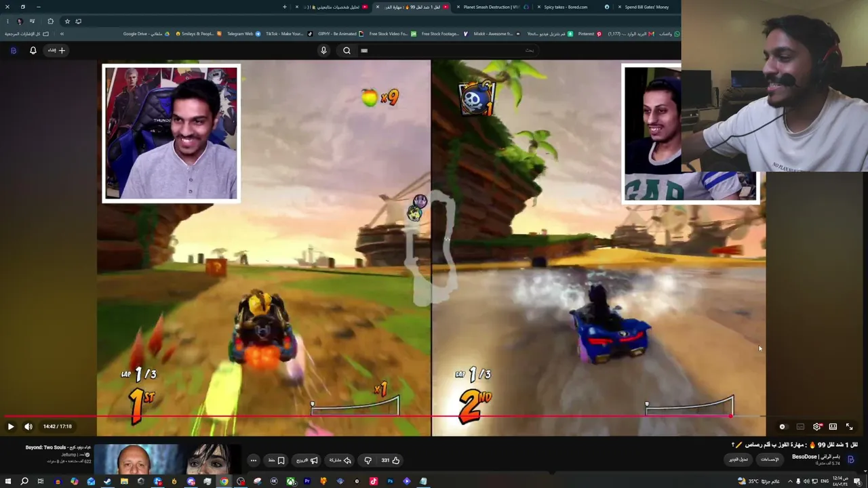Open Xbox app on taskbar

click(x=290, y=481)
